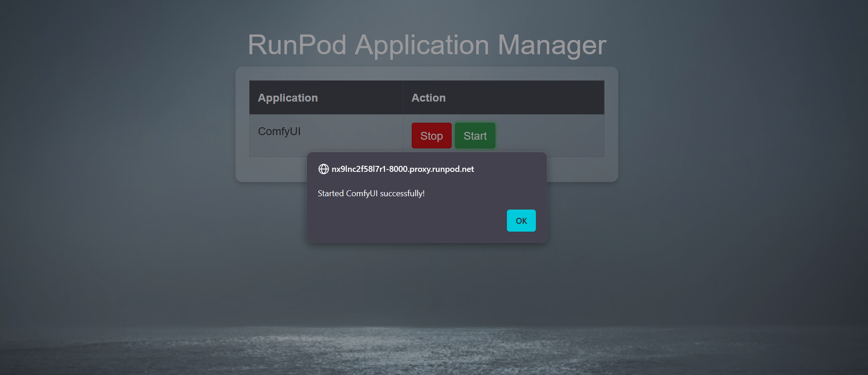Click OK to dismiss the alert dialog
The height and width of the screenshot is (375, 868).
click(x=521, y=221)
